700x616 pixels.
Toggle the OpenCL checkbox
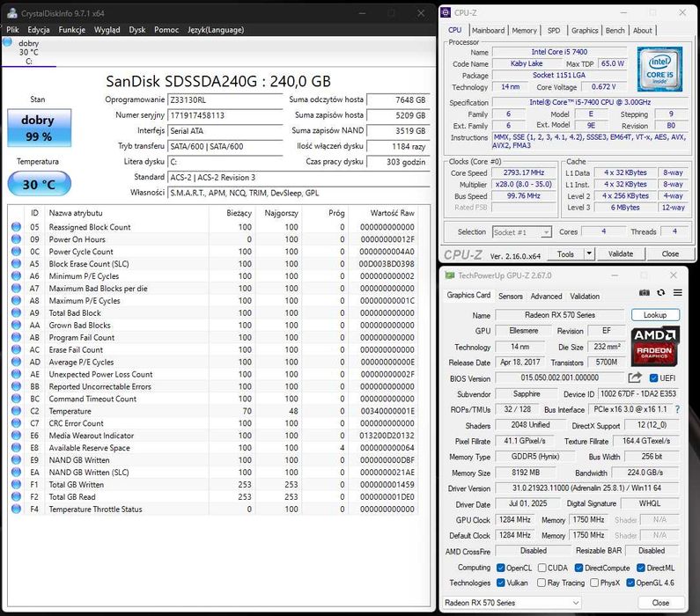[500, 568]
